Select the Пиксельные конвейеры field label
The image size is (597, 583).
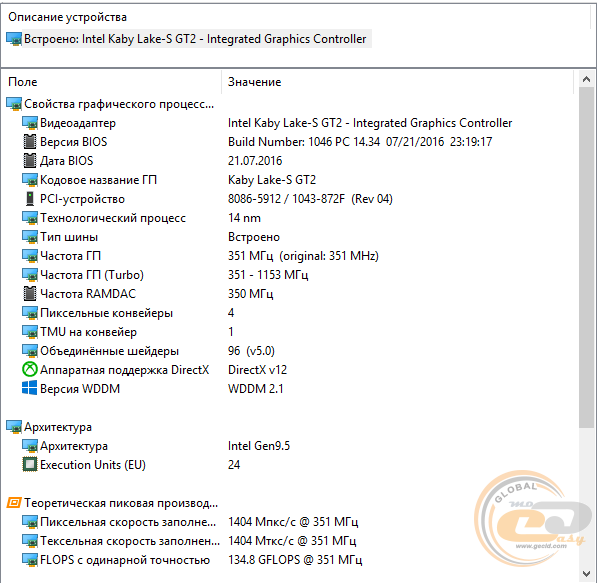click(x=106, y=313)
